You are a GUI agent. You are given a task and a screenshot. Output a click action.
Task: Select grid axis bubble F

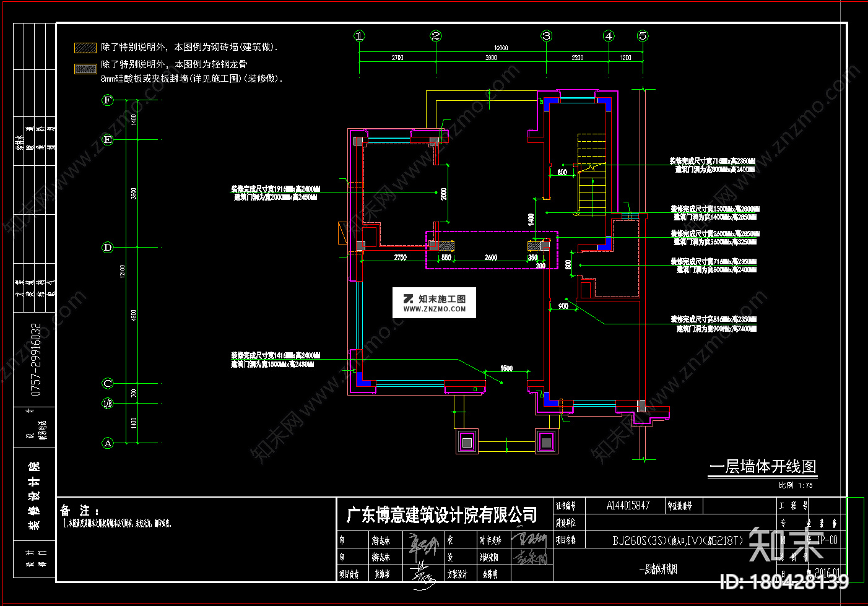click(108, 100)
